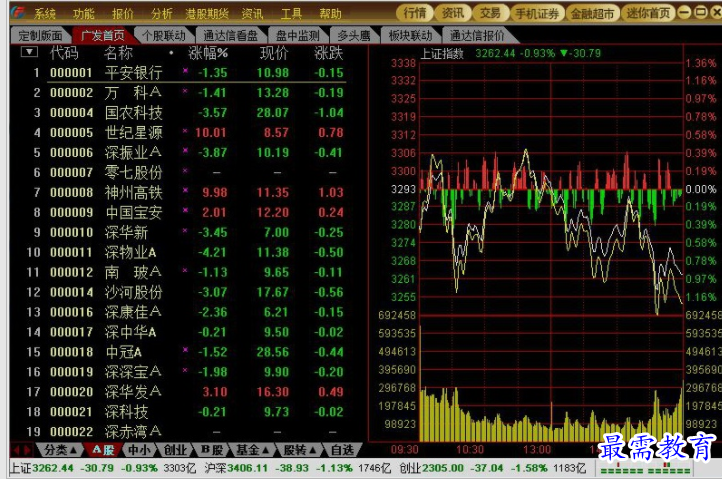Switch to the 盘中监测 tab
This screenshot has height=479, width=722.
[x=297, y=35]
